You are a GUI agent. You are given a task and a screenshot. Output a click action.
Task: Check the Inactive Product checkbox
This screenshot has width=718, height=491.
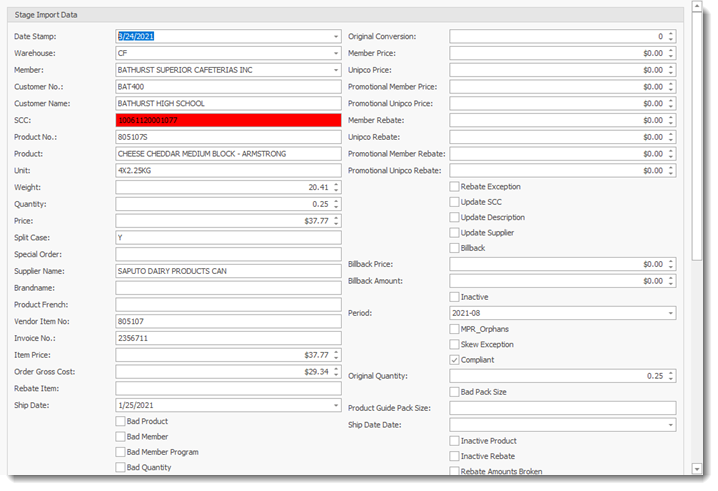[455, 441]
